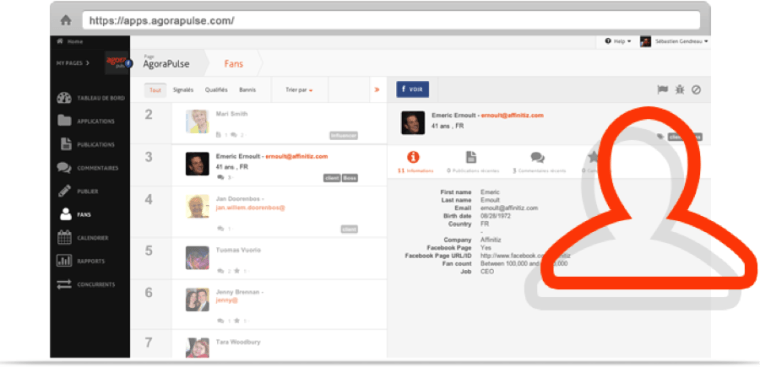
Task: Click the browser home icon
Action: tap(66, 20)
